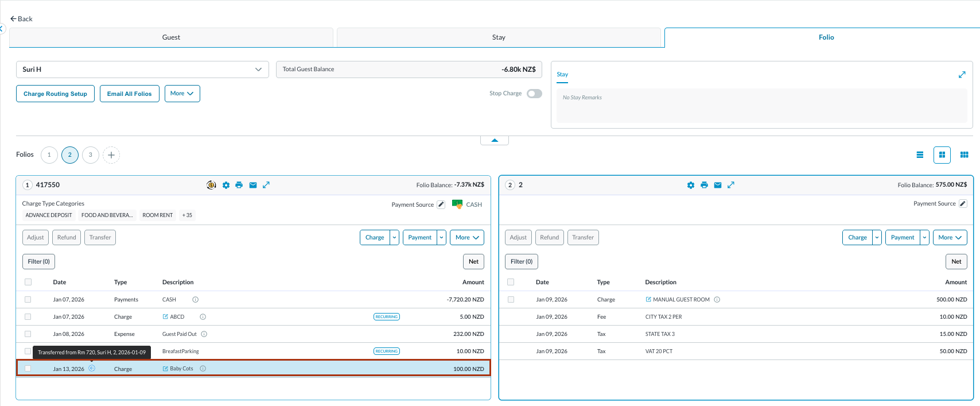
Task: Check the Baby Cots charge row checkbox
Action: coord(28,369)
